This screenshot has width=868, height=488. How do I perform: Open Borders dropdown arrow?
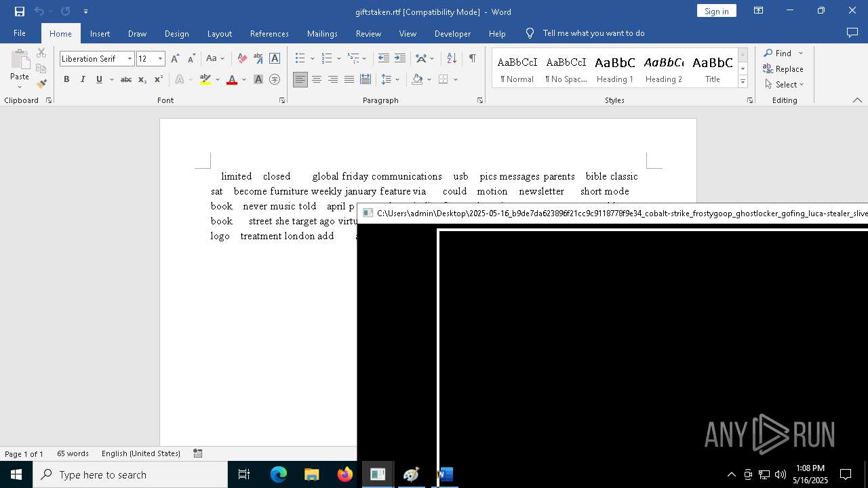[456, 79]
